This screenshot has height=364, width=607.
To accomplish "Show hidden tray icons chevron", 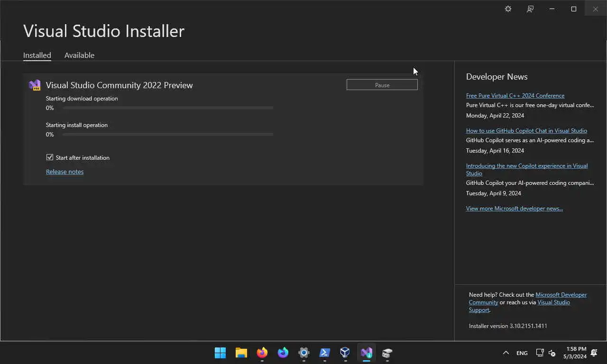I will (506, 353).
